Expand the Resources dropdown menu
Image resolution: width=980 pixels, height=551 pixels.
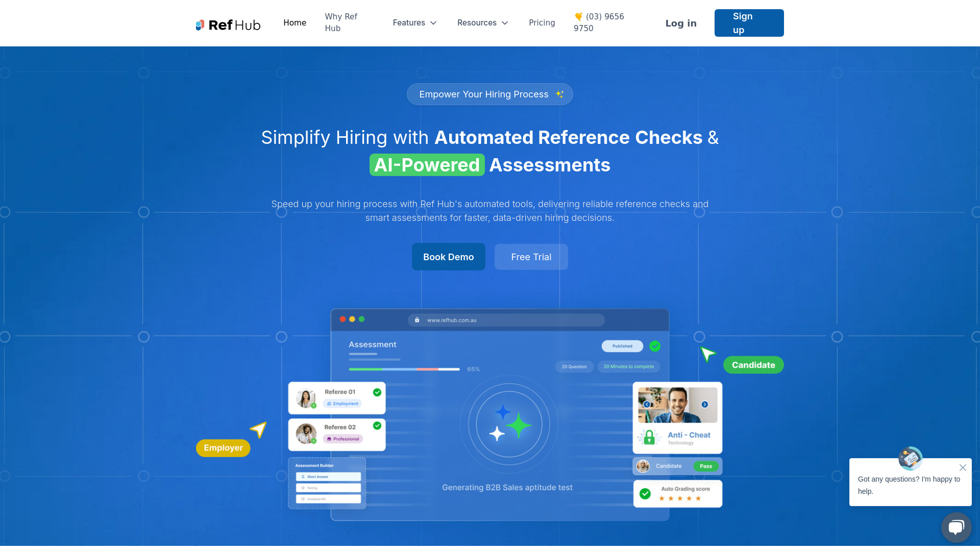482,22
